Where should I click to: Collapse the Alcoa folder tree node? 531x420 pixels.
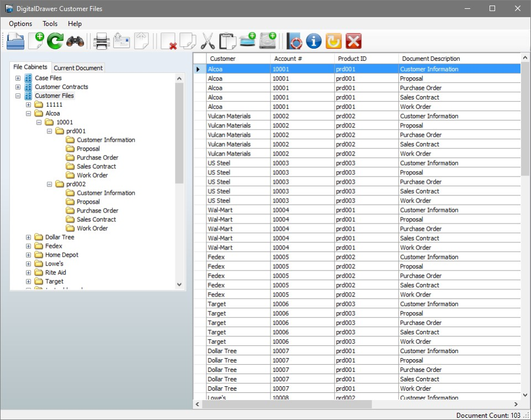pos(28,113)
